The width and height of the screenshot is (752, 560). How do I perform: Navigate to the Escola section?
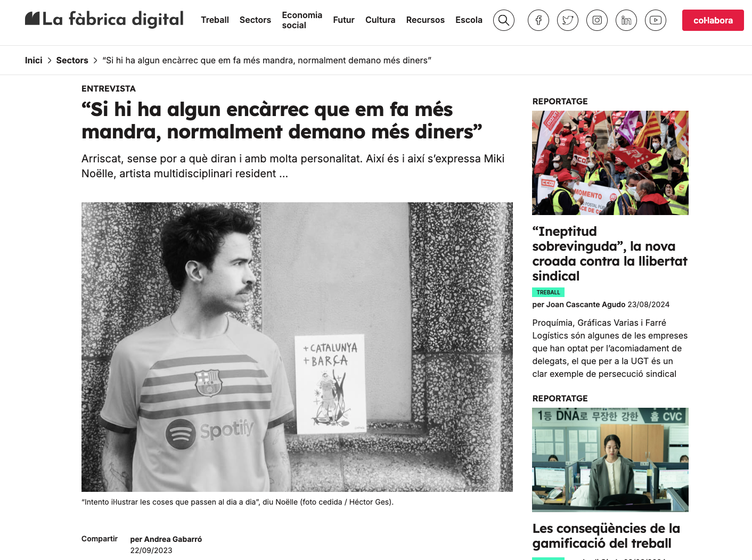469,20
